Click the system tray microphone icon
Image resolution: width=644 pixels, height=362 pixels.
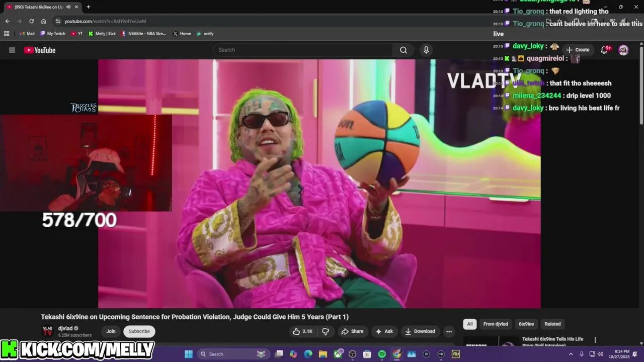click(x=582, y=354)
